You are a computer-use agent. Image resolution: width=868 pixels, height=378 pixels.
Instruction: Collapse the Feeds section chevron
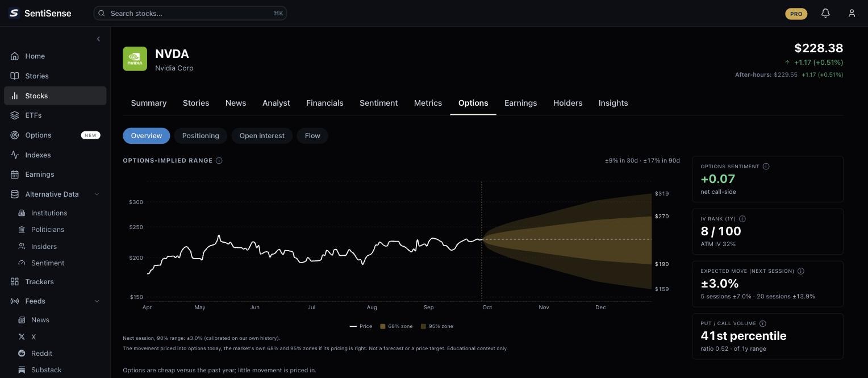coord(97,301)
